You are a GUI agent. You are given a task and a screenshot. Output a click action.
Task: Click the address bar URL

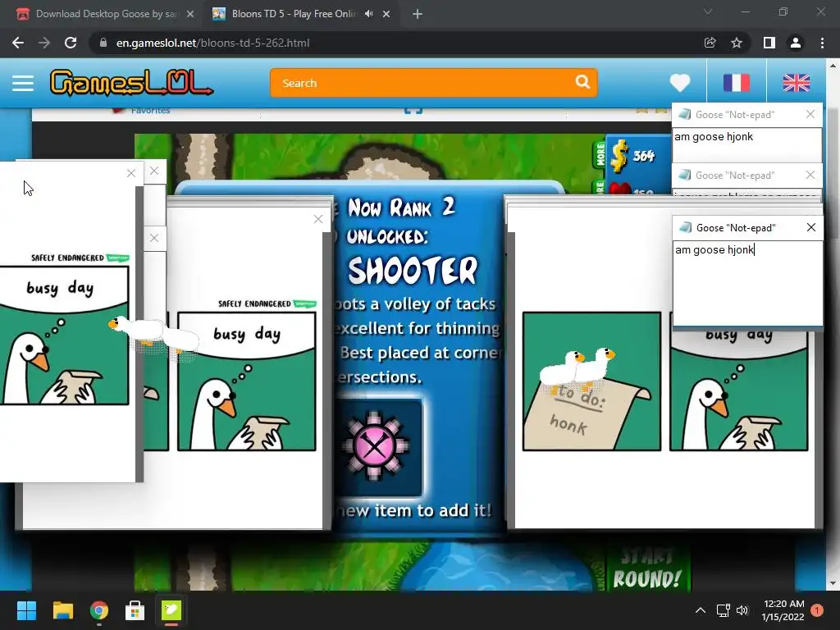pyautogui.click(x=212, y=43)
